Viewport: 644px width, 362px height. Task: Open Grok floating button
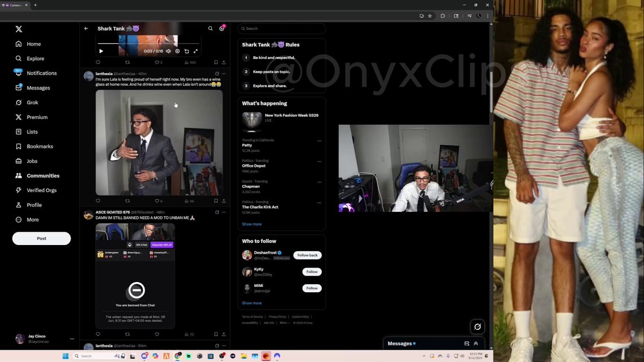pos(477,327)
